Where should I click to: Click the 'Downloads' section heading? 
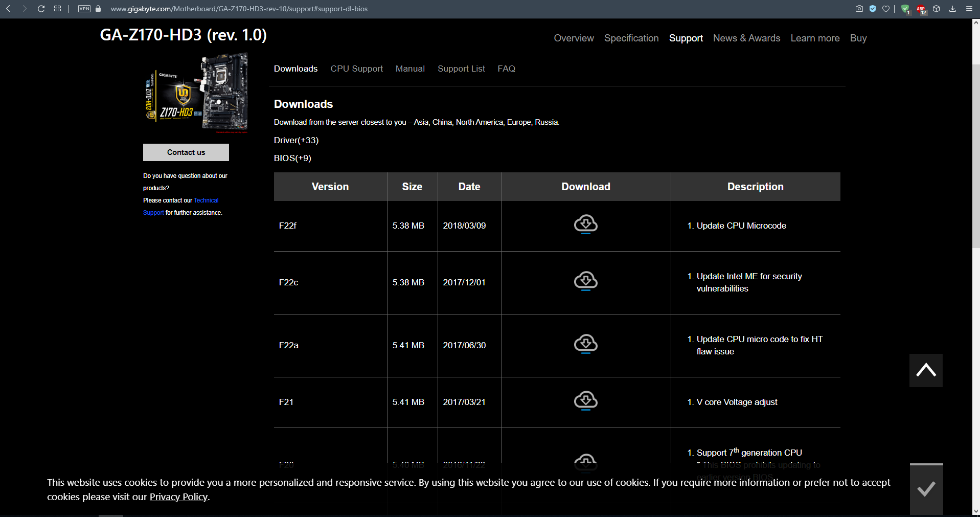coord(303,104)
